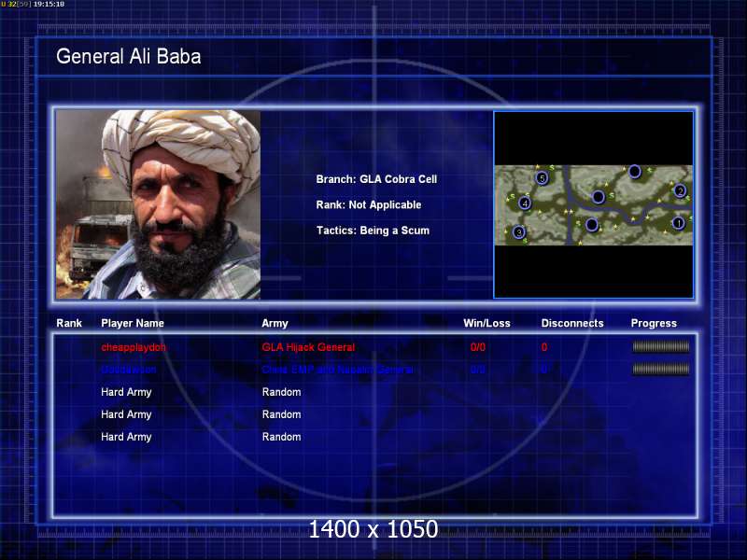Select start position marker 1 on the minimap
The height and width of the screenshot is (560, 747).
point(678,223)
